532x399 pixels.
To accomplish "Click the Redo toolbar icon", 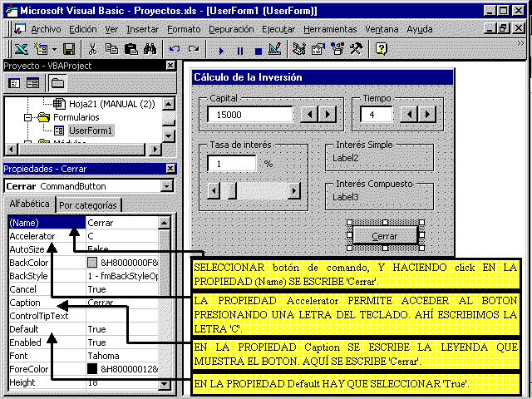I will point(194,50).
